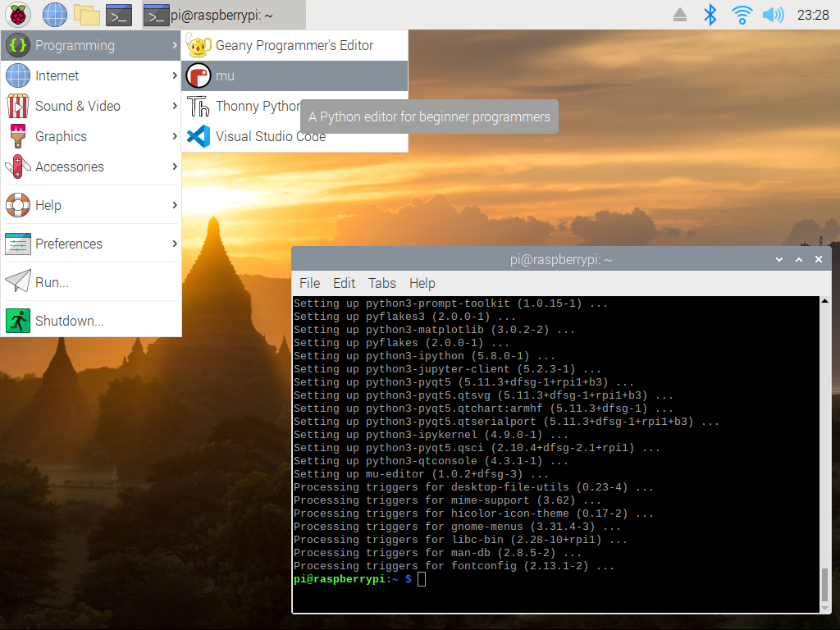Viewport: 840px width, 630px height.
Task: Close the terminal window
Action: point(819,260)
